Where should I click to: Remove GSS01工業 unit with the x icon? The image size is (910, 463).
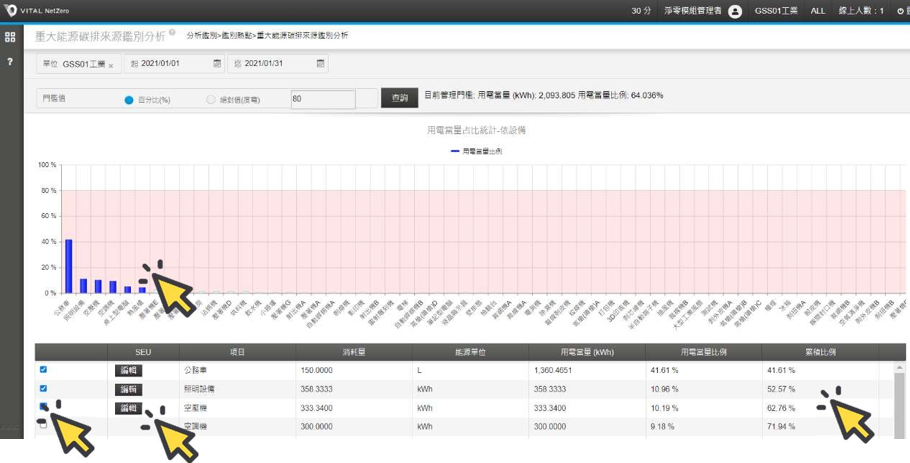click(111, 65)
